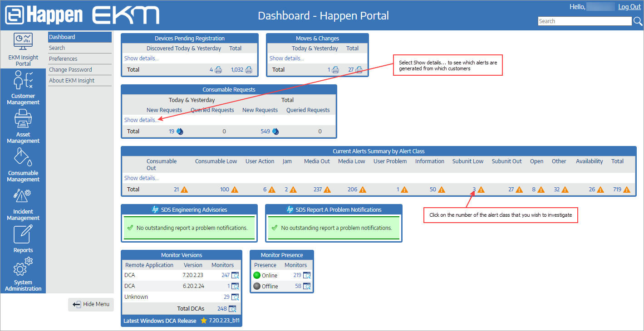Open Customer Management icon in sidebar
This screenshot has height=331, width=644.
pos(23,80)
